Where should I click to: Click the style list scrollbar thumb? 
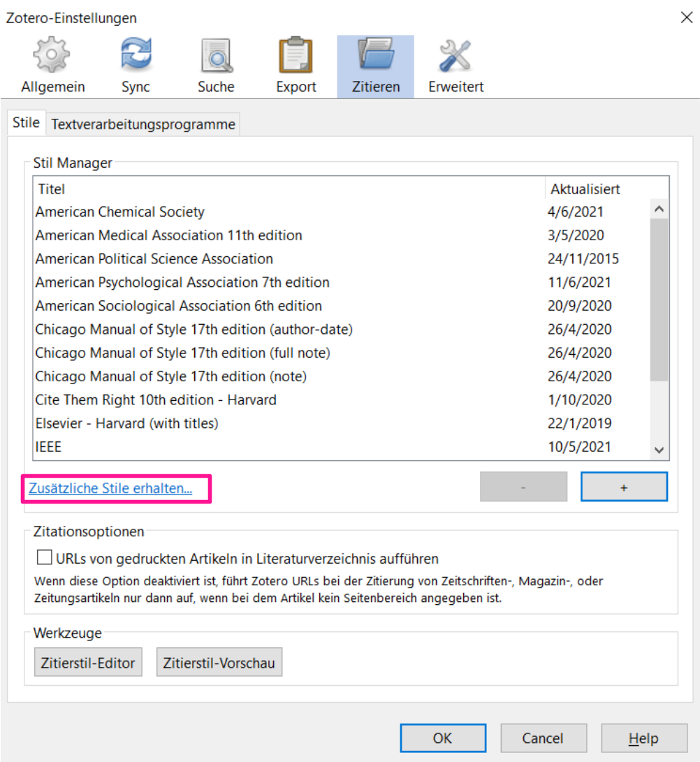point(659,300)
